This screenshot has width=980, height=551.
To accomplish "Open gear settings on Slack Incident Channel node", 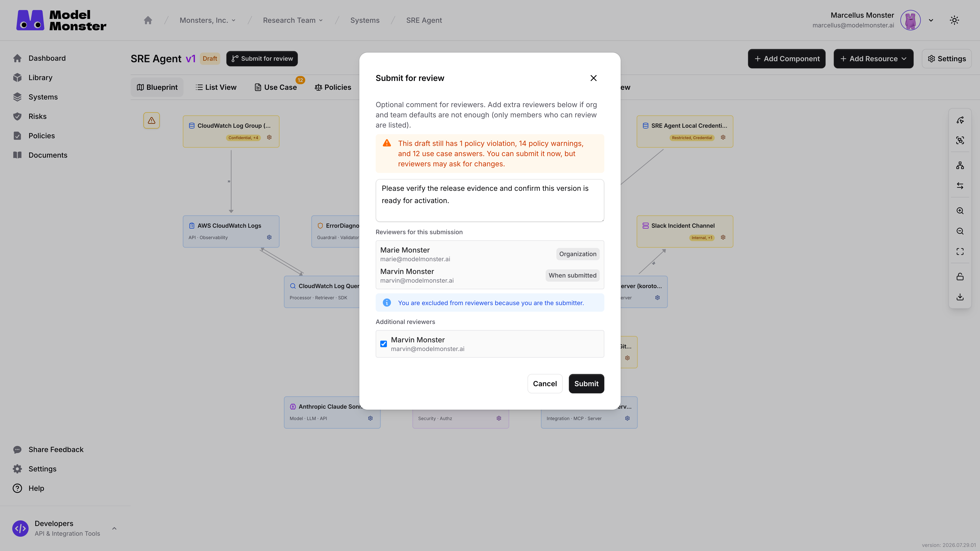I will [723, 237].
